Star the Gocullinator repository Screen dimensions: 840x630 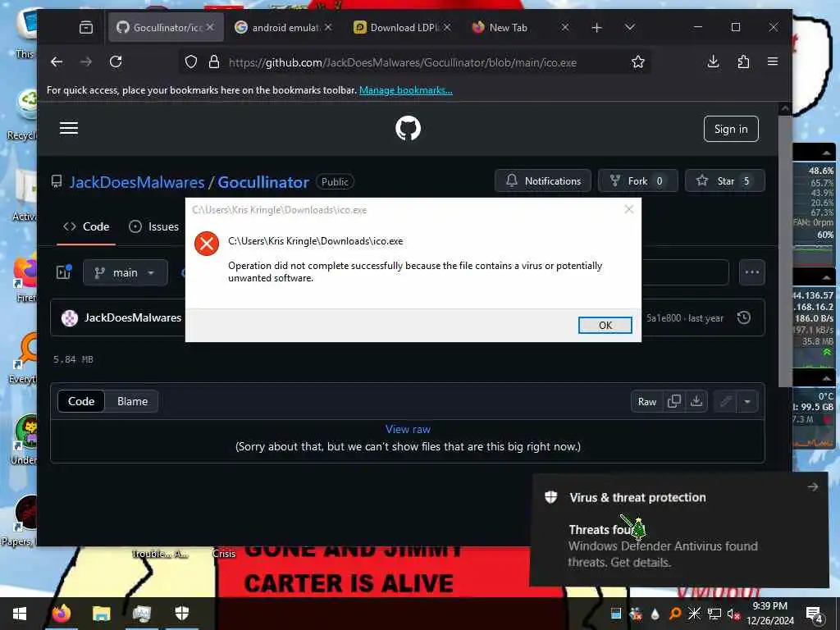[724, 181]
